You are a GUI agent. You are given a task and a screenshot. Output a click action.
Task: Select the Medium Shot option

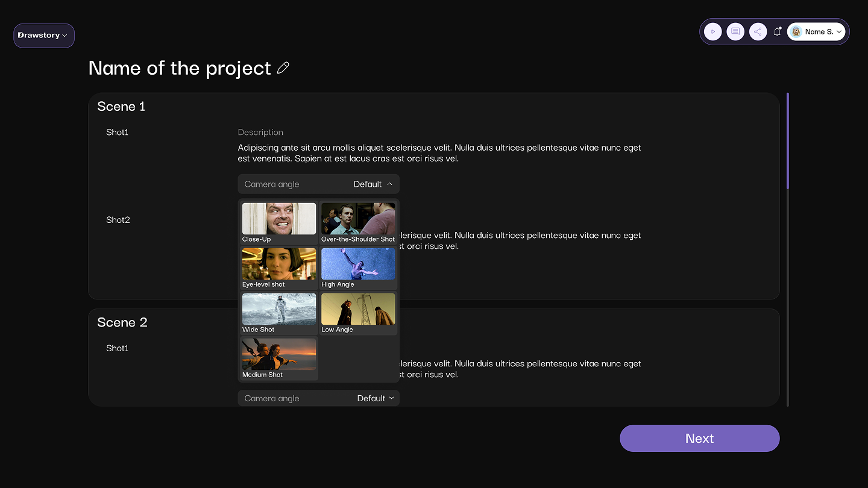click(x=279, y=358)
